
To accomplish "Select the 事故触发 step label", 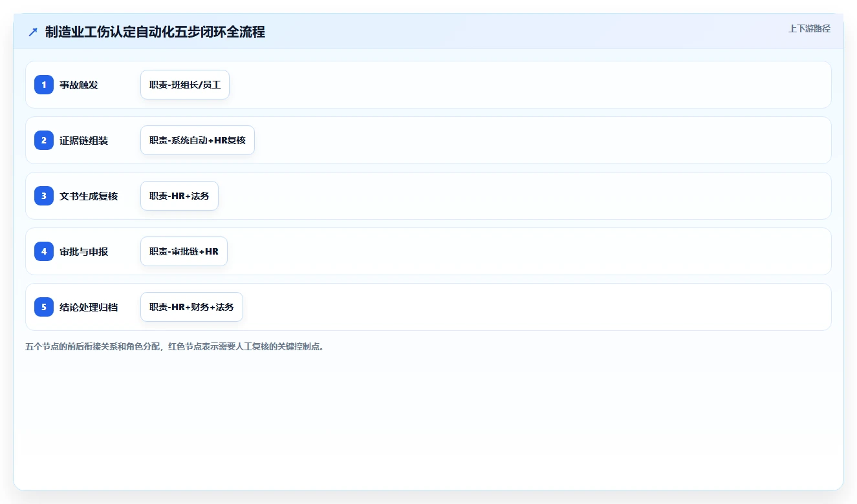I will click(79, 85).
